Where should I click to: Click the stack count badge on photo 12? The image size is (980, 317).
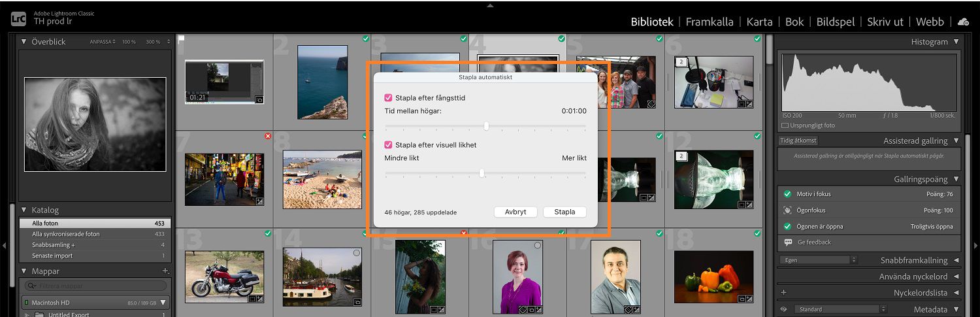point(681,156)
